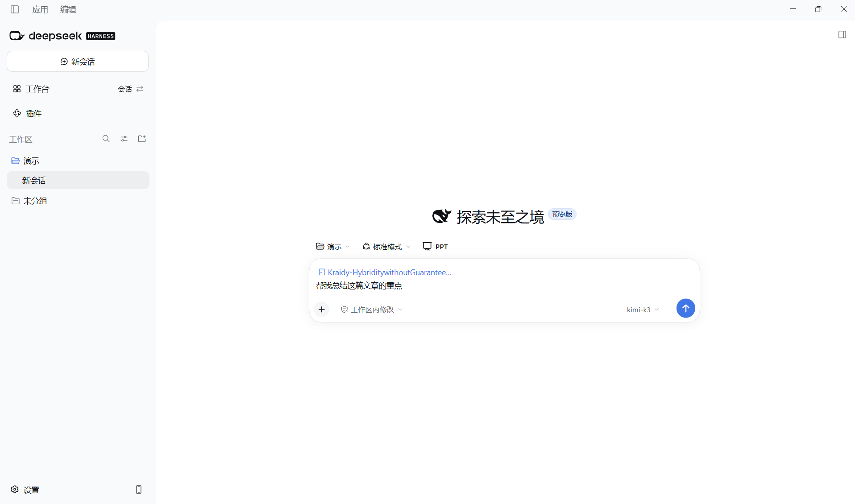The width and height of the screenshot is (855, 504).
Task: Click the whale icon beside 探索未至之境
Action: tap(442, 216)
